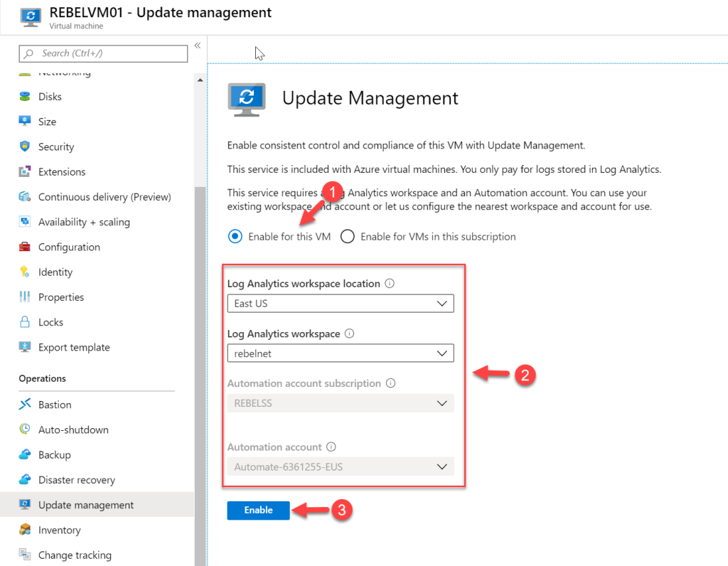Expand the Log Analytics workspace dropdown
The image size is (728, 566).
[340, 353]
